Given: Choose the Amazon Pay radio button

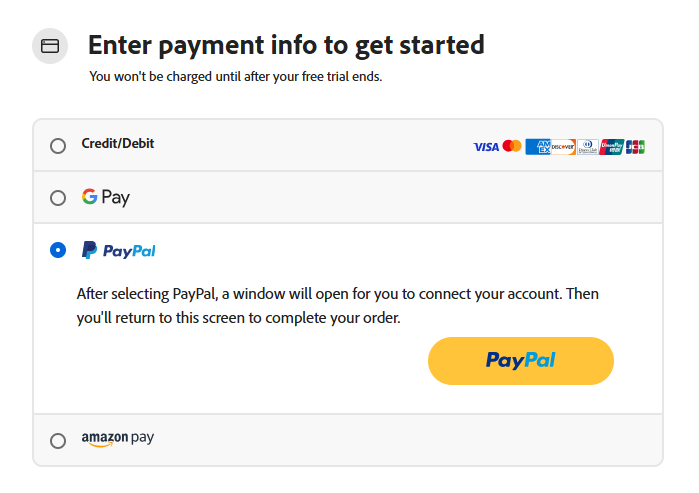Looking at the screenshot, I should pos(58,440).
